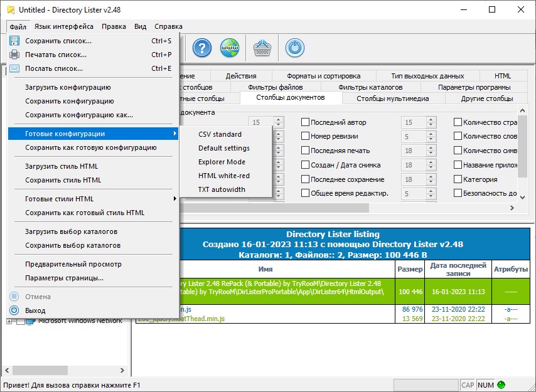Switch to the Столбцы мультимедиа tab
536x392 pixels.
393,98
